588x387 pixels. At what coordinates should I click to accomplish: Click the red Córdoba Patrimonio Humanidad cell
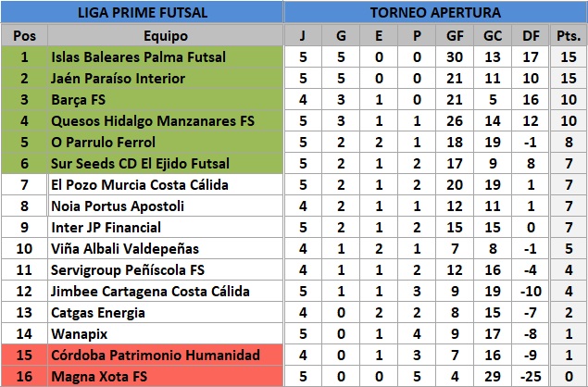coord(165,356)
